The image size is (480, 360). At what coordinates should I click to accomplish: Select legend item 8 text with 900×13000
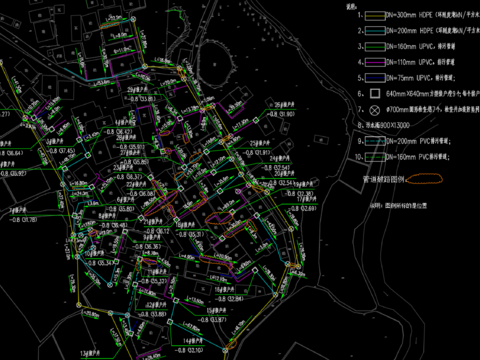pyautogui.click(x=388, y=125)
